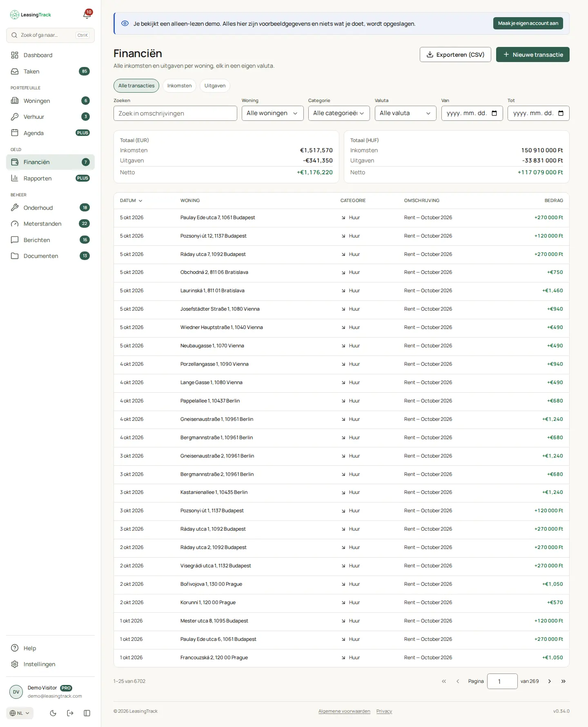Go to next page arrow
588x727 pixels.
(550, 681)
